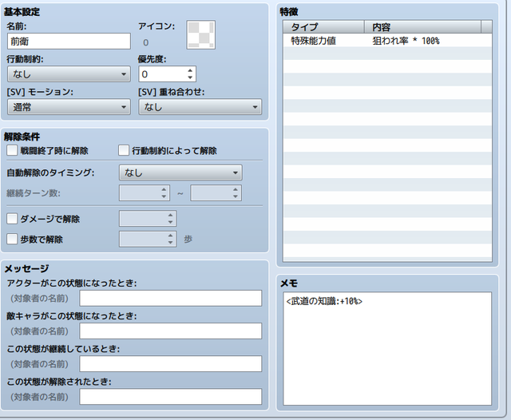Screen dimensions: 511x420
Task: Click the タイプ column header
Action: click(323, 26)
